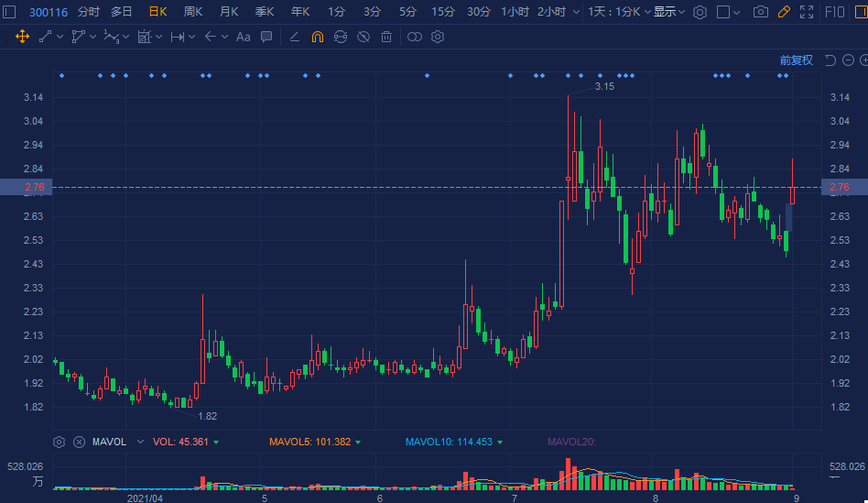Expand the MAVOL indicator dropdown
Viewport: 868px width, 503px height.
(140, 442)
